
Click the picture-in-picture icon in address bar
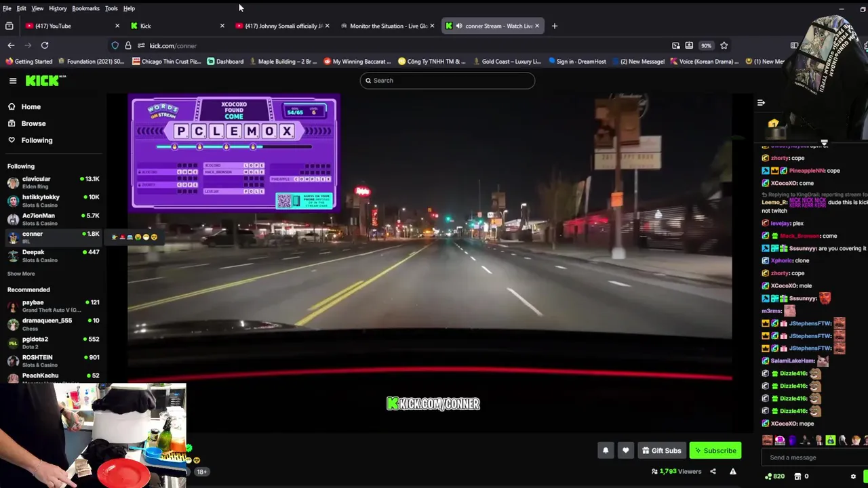(676, 45)
